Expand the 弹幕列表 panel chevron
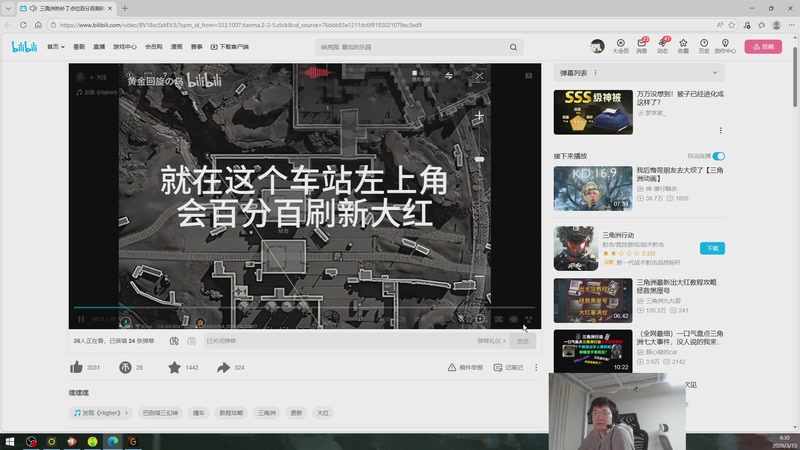 [715, 73]
